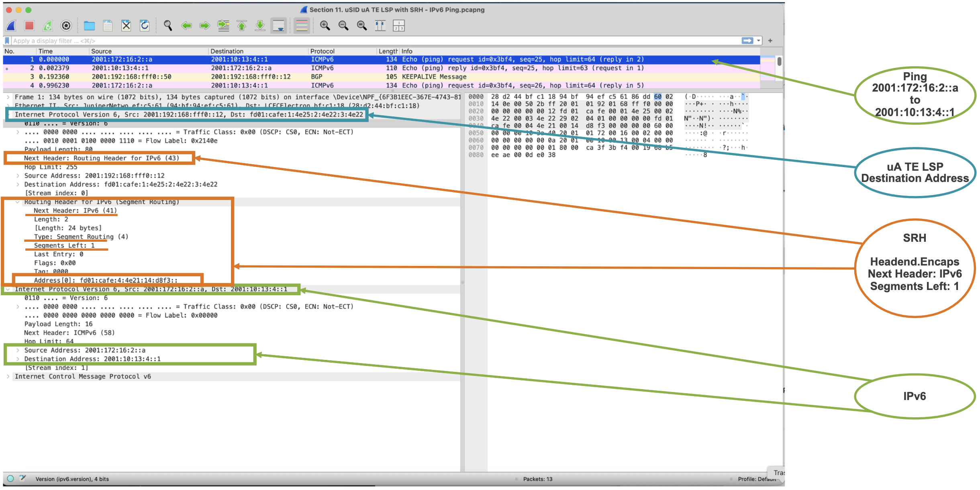Add a display filter button with plus

(x=770, y=41)
